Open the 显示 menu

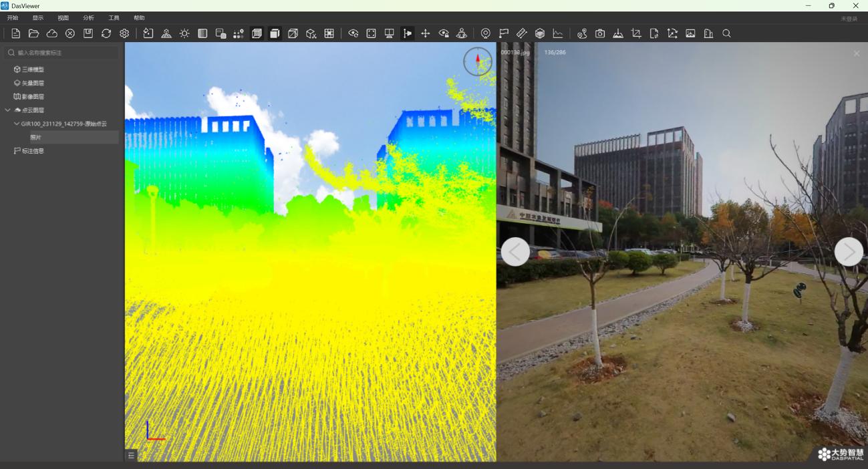[38, 18]
